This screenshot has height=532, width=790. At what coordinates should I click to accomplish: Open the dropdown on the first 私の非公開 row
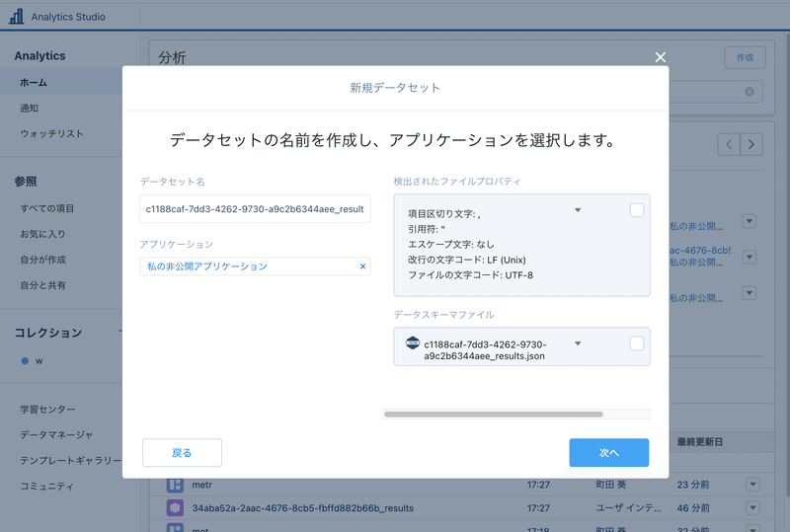click(750, 221)
